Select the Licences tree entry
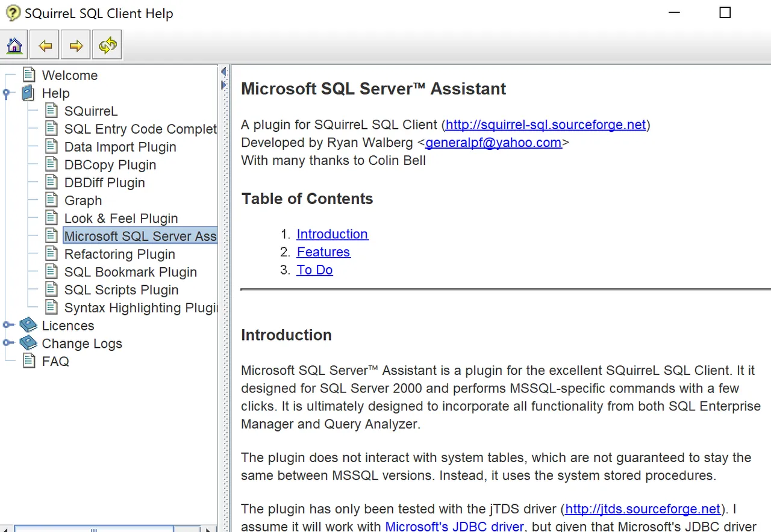The width and height of the screenshot is (771, 532). point(68,326)
